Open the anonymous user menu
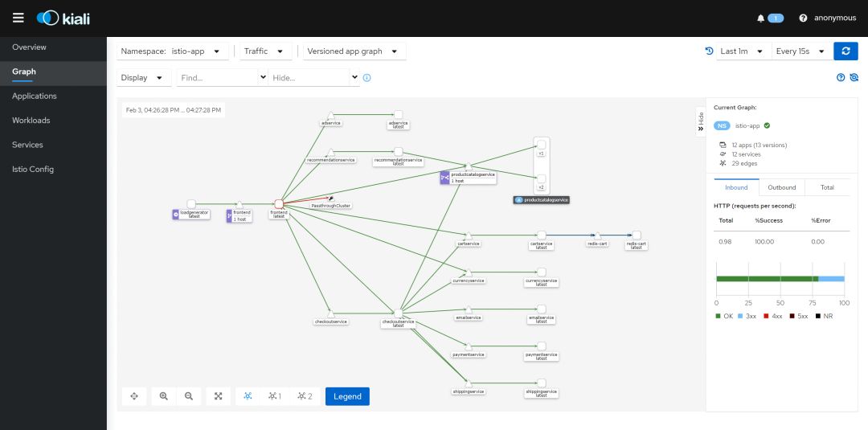This screenshot has width=868, height=430. [835, 18]
